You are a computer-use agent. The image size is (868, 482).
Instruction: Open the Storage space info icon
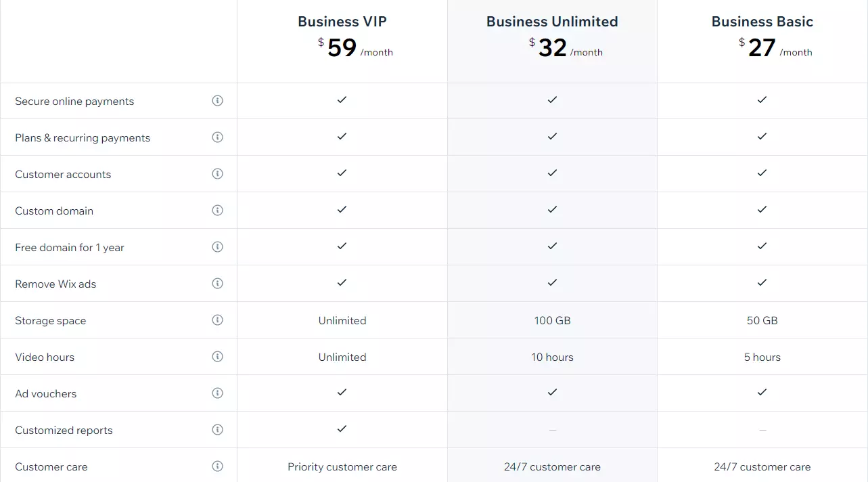[x=217, y=320]
